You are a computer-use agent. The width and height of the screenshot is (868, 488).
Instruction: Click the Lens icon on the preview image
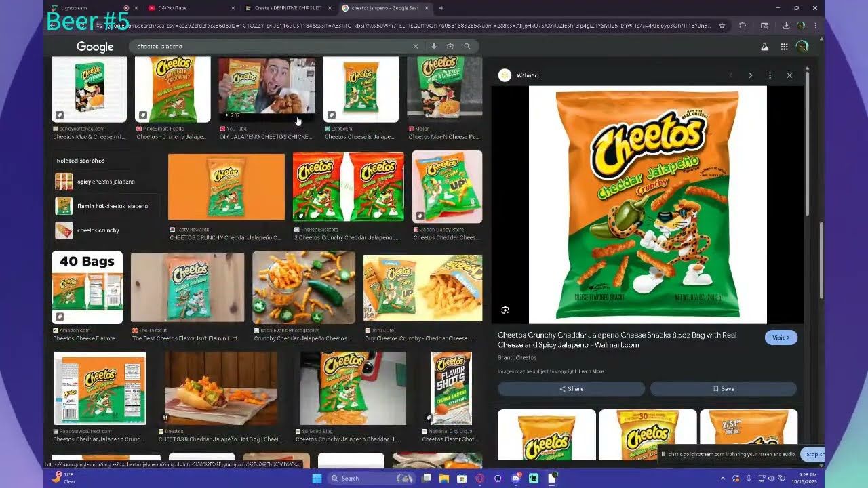(505, 310)
